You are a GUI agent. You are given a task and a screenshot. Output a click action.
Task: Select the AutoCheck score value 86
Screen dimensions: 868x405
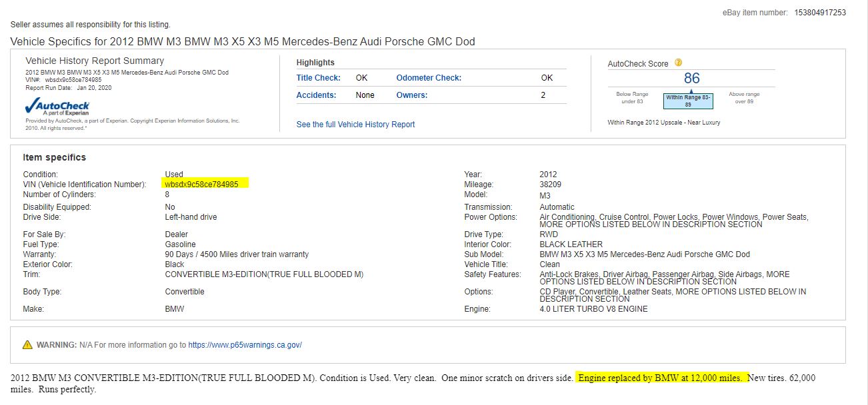click(x=691, y=79)
